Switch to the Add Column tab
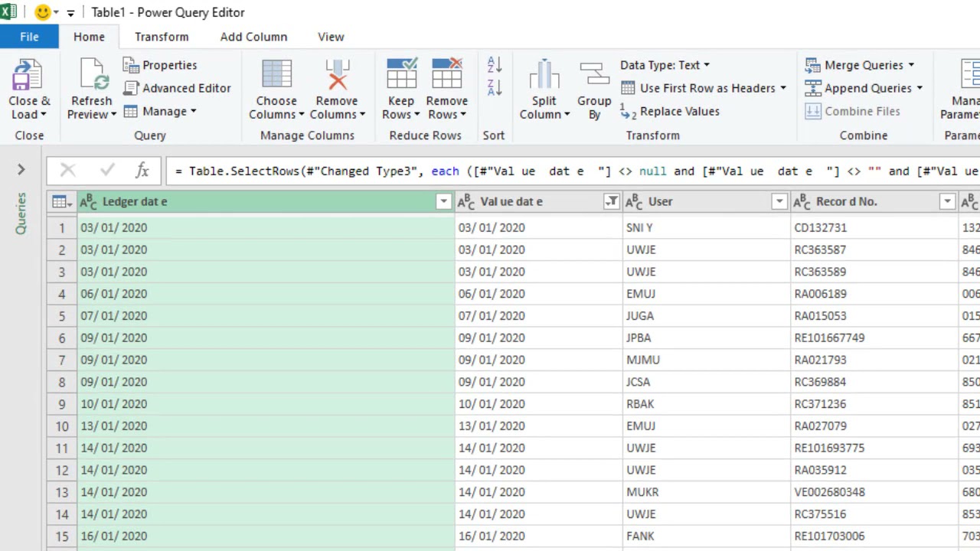The width and height of the screenshot is (980, 551). point(253,37)
